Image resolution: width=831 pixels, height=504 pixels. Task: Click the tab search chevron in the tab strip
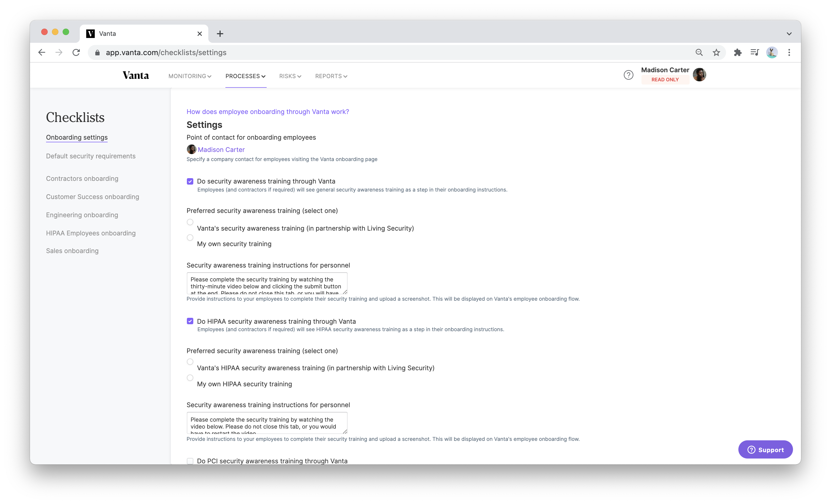pos(789,34)
